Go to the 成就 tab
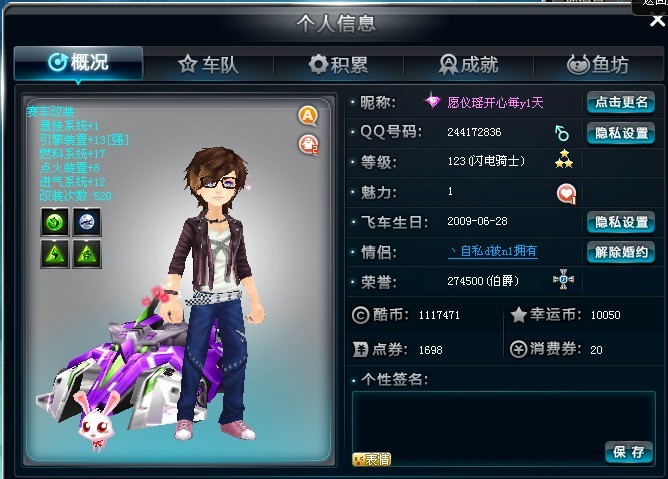668x479 pixels. 469,65
